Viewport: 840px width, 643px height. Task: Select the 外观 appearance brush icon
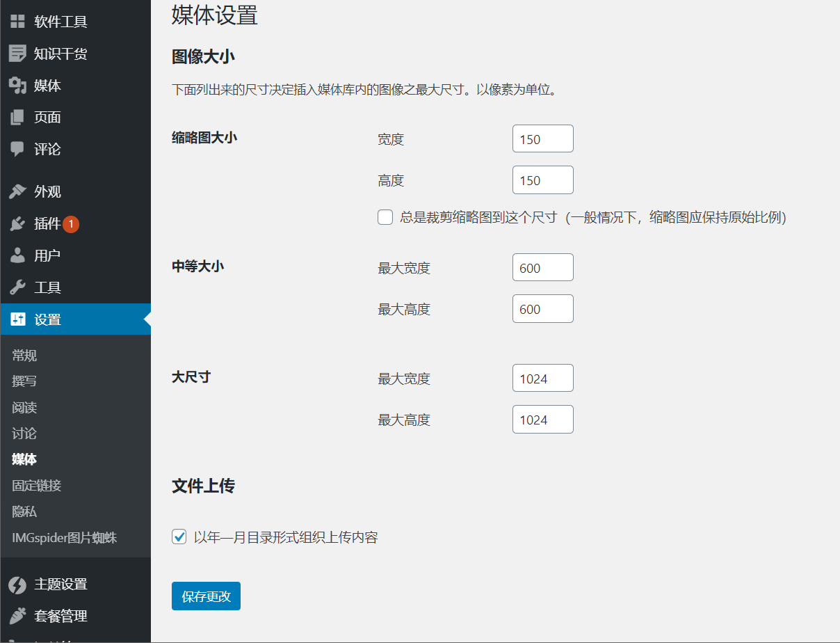coord(17,191)
